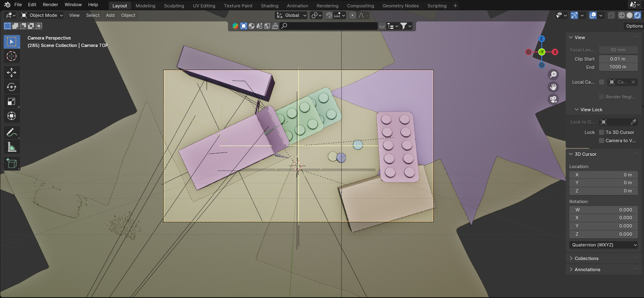Toggle Lock To 3D Cursor
The image size is (644, 298).
coord(601,132)
